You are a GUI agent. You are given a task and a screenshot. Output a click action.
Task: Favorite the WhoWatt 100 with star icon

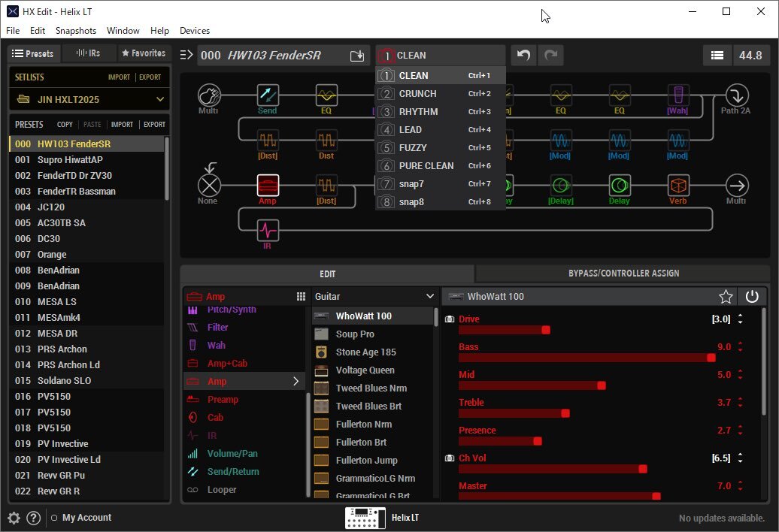pyautogui.click(x=726, y=297)
